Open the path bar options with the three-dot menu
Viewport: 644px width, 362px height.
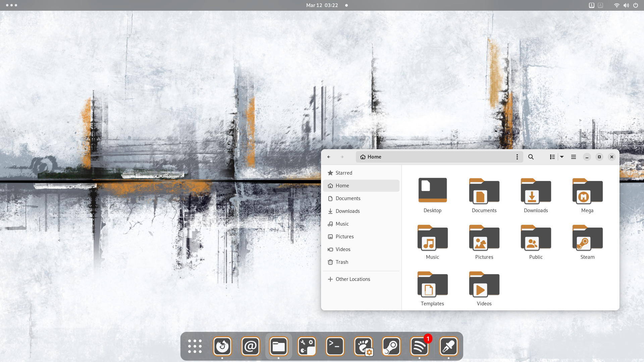tap(517, 157)
